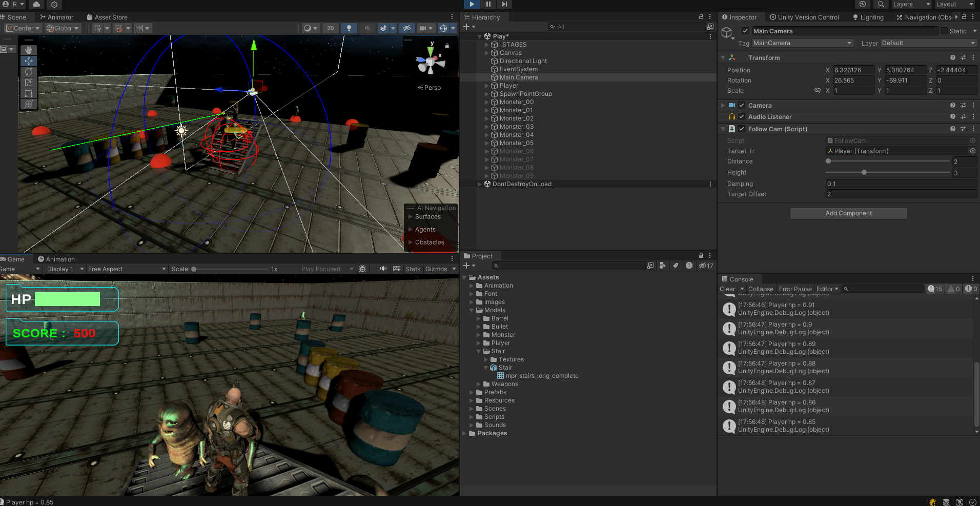Open the Free Aspect dropdown in Game view
This screenshot has height=506, width=980.
(x=127, y=269)
